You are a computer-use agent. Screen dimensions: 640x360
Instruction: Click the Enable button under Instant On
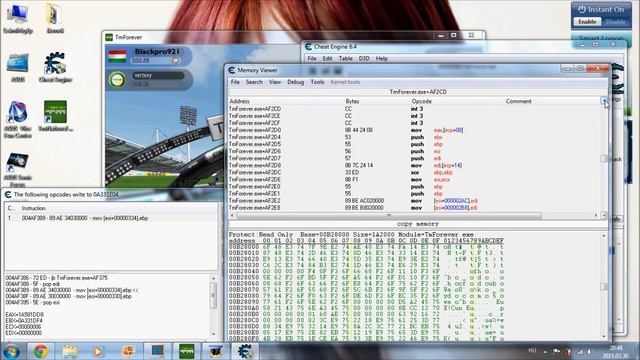(x=587, y=22)
